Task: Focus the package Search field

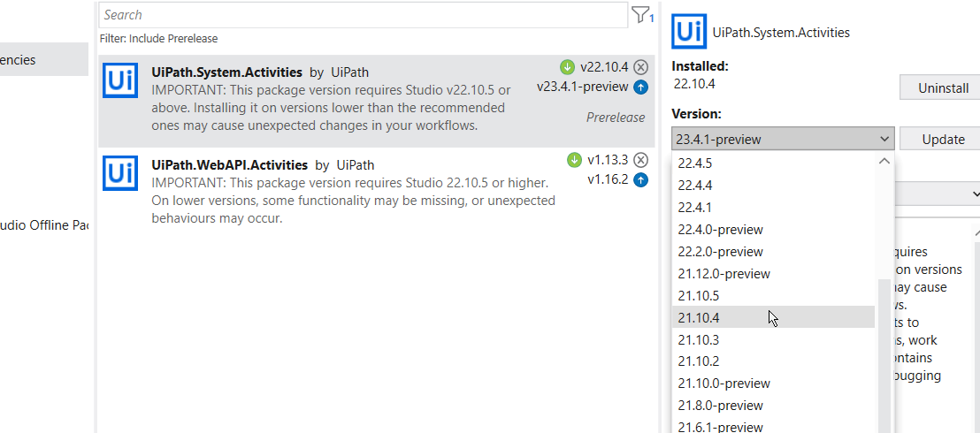Action: tap(364, 15)
